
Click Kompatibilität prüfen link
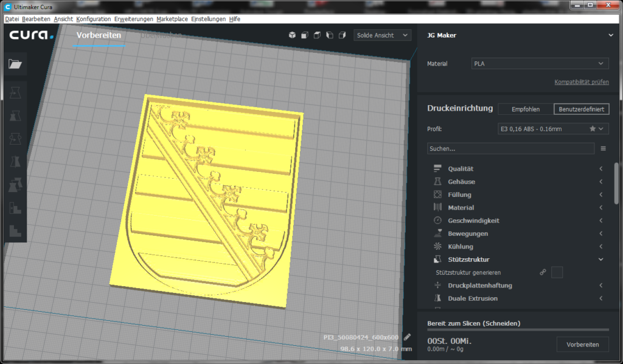click(x=581, y=82)
